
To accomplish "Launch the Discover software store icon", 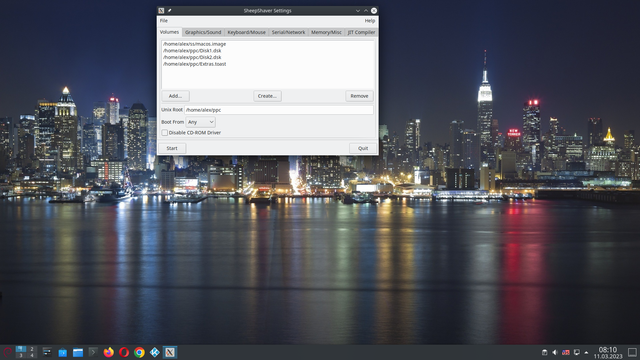I will [x=62, y=352].
